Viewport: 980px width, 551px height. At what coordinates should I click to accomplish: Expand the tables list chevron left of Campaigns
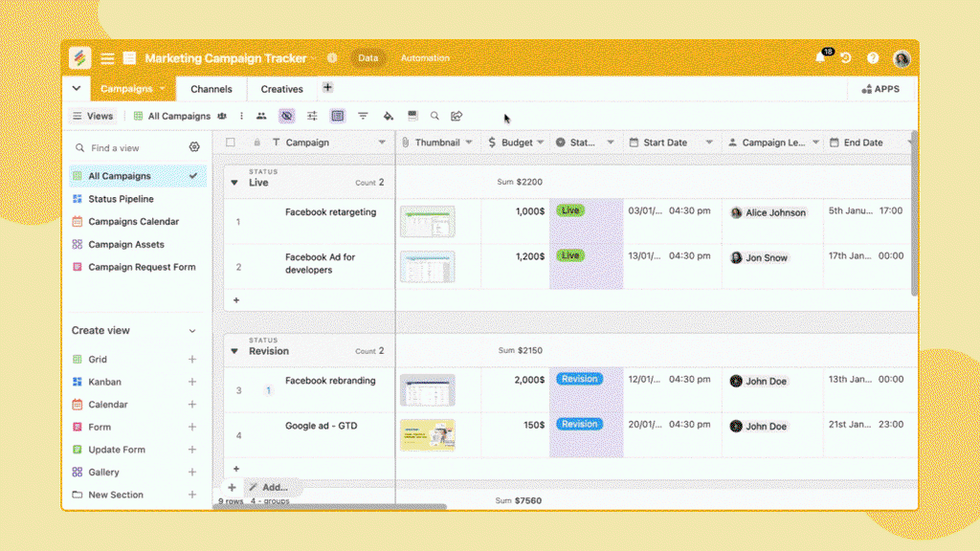(77, 88)
